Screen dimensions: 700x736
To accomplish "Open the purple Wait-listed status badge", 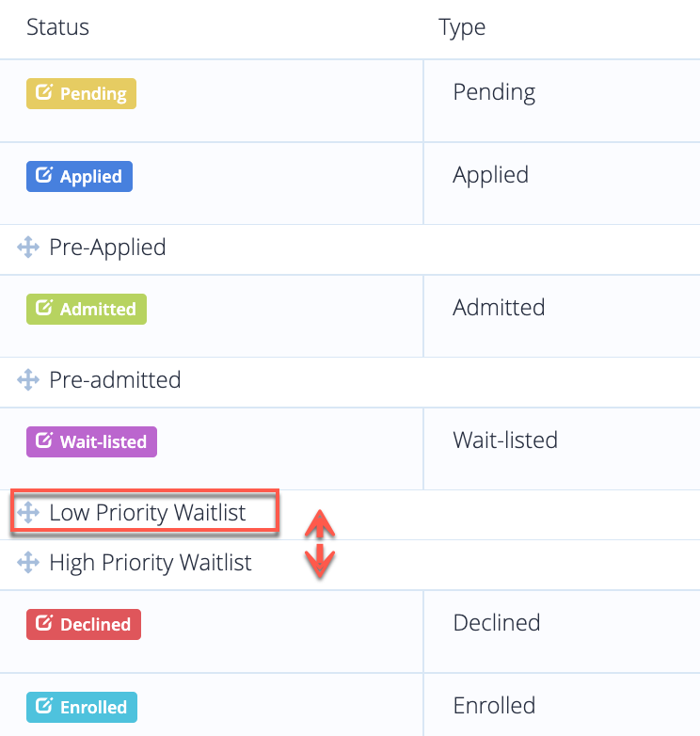I will point(91,441).
